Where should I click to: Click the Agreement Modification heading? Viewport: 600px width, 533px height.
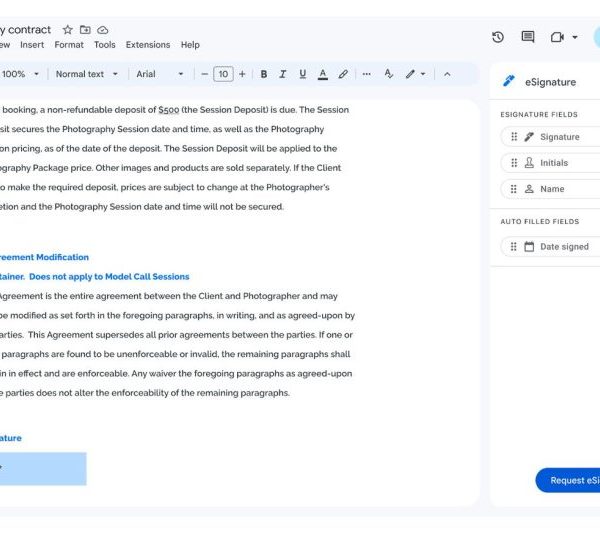(44, 257)
